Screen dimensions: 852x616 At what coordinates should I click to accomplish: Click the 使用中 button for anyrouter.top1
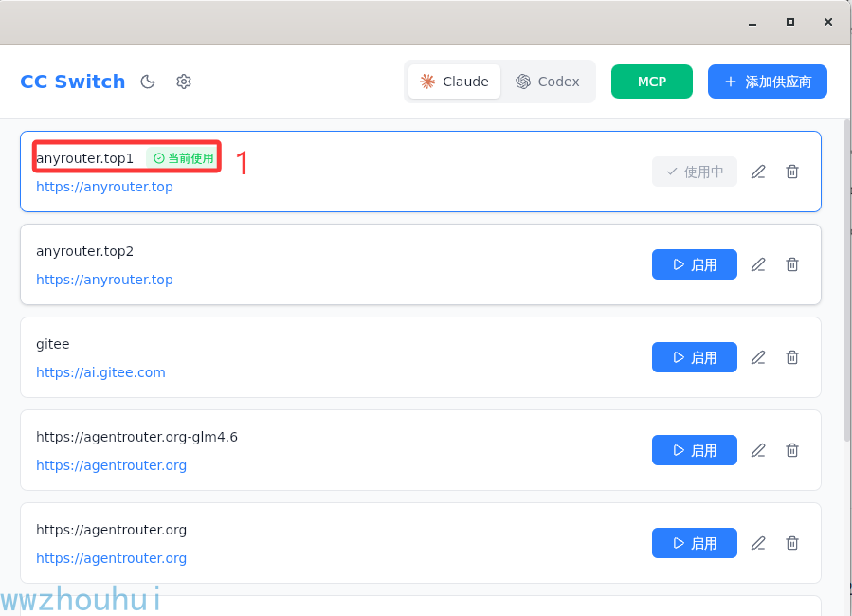[695, 172]
